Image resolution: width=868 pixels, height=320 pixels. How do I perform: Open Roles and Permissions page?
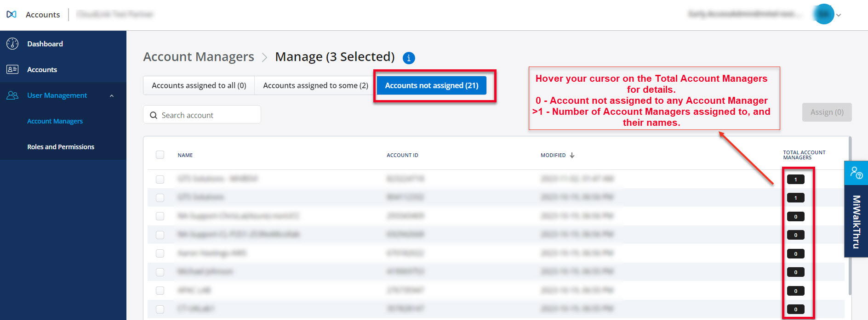(x=61, y=147)
